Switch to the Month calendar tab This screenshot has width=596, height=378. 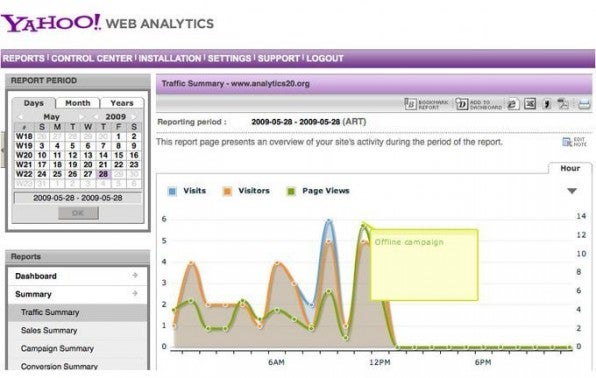pos(78,103)
